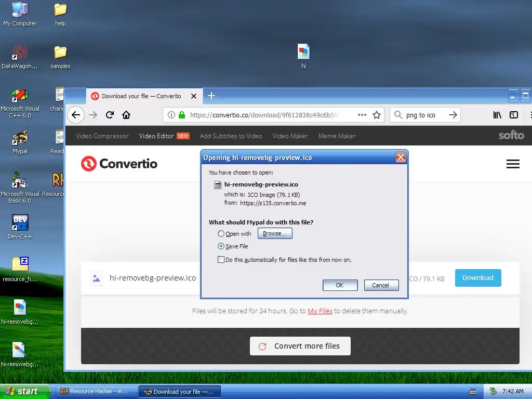Confirm download with OK button
Screen dimensions: 532x399
click(x=340, y=285)
